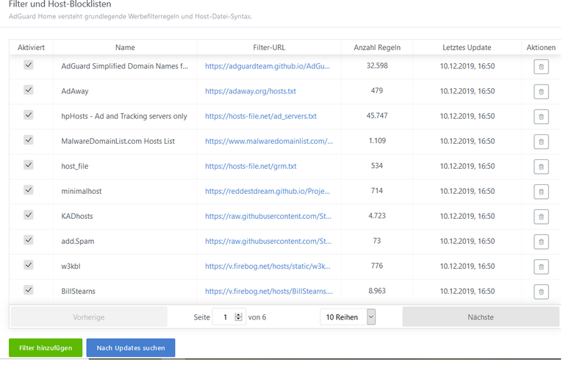Disable the AdGuard Simplified Domain Names filter
Image resolution: width=588 pixels, height=373 pixels.
(29, 65)
